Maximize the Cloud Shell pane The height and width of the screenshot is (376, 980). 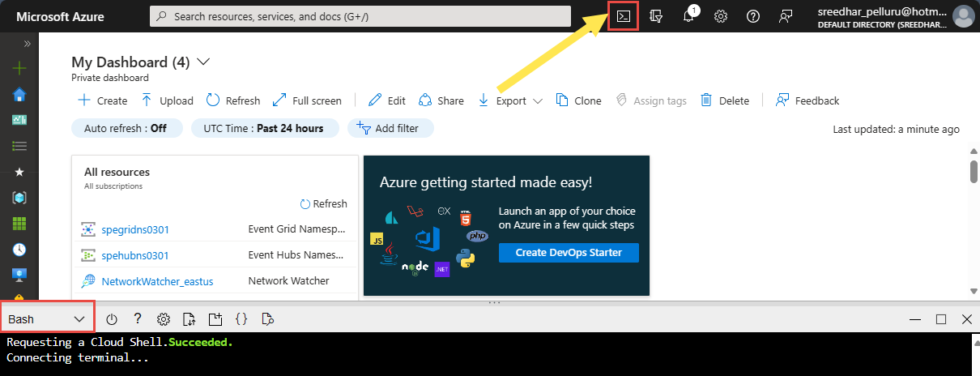click(x=940, y=319)
